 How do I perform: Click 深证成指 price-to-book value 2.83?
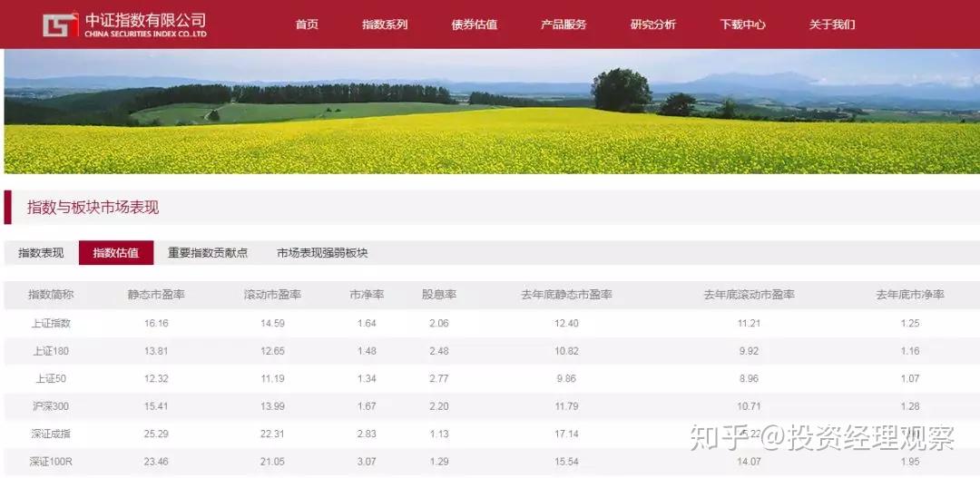[367, 434]
